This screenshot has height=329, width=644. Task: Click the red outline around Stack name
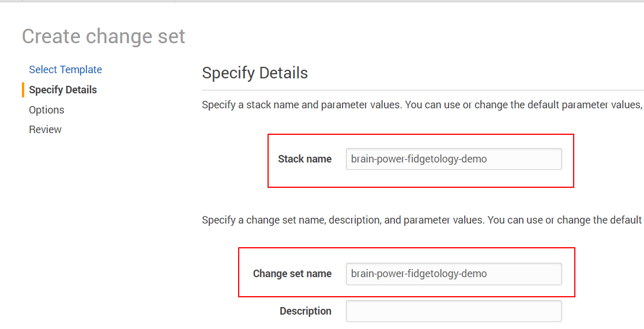(421, 134)
